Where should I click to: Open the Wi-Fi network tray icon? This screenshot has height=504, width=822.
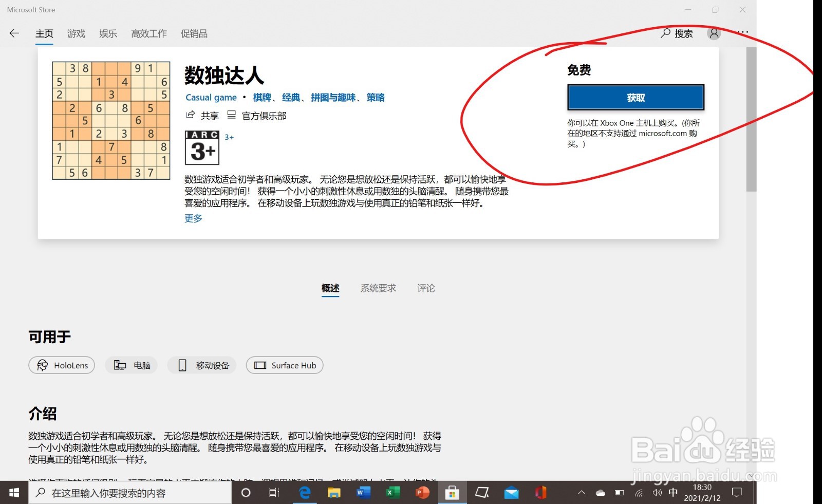tap(639, 493)
